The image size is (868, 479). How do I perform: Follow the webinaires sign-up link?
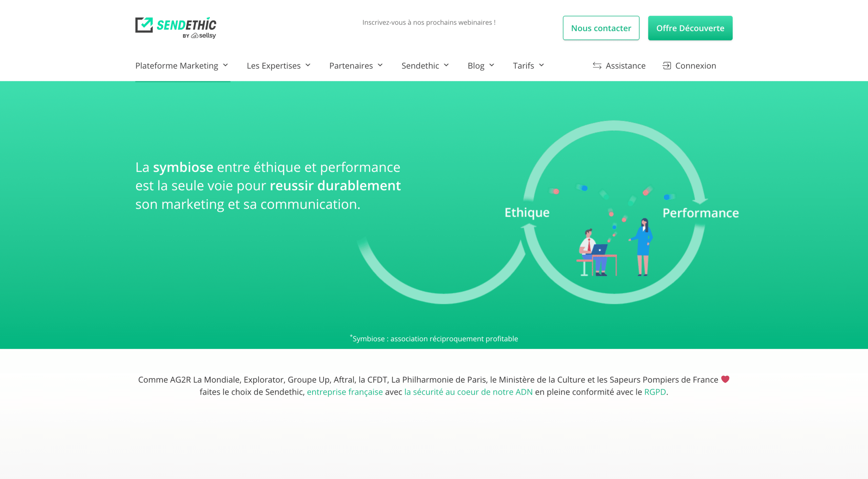429,22
